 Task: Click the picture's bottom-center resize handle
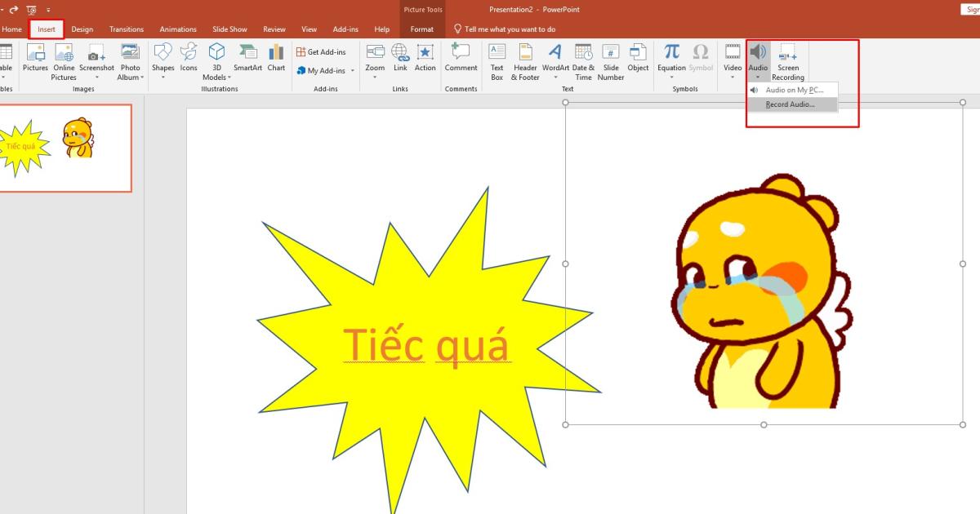pos(764,425)
